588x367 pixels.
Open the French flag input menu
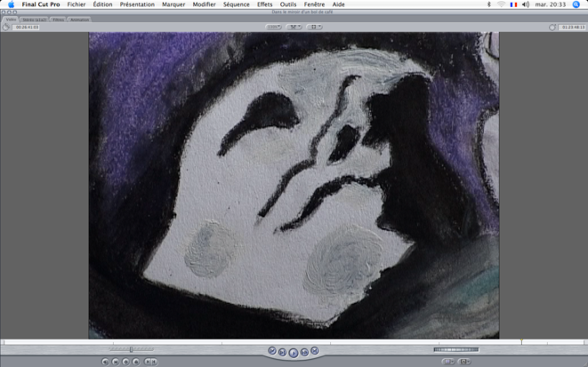pyautogui.click(x=513, y=4)
